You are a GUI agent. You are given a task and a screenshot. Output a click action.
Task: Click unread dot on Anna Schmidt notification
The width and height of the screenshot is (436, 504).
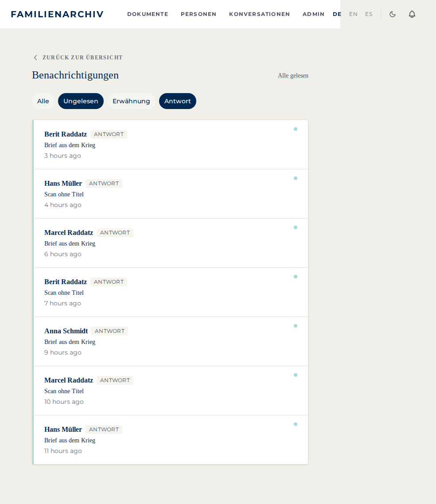tap(295, 326)
